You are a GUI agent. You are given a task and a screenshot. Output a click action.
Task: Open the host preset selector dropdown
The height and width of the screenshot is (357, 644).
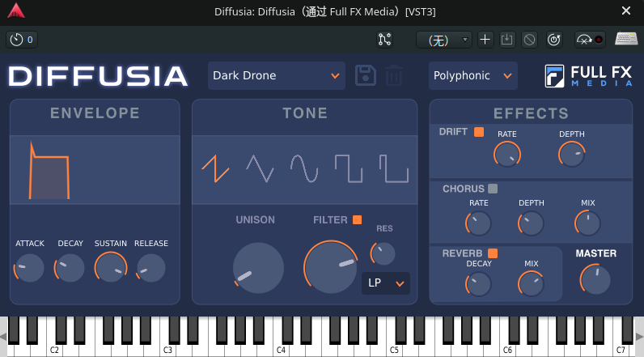click(x=443, y=40)
